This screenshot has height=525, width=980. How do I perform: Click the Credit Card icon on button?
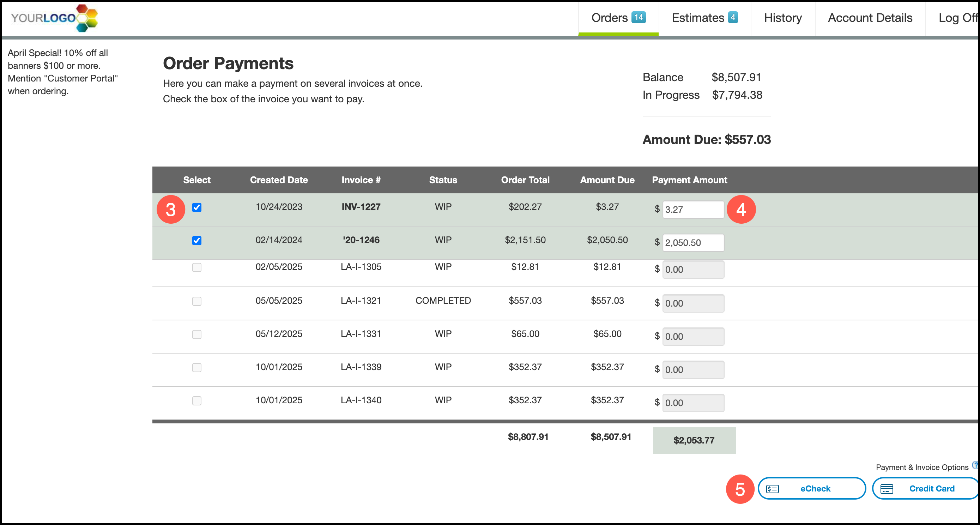click(x=887, y=489)
